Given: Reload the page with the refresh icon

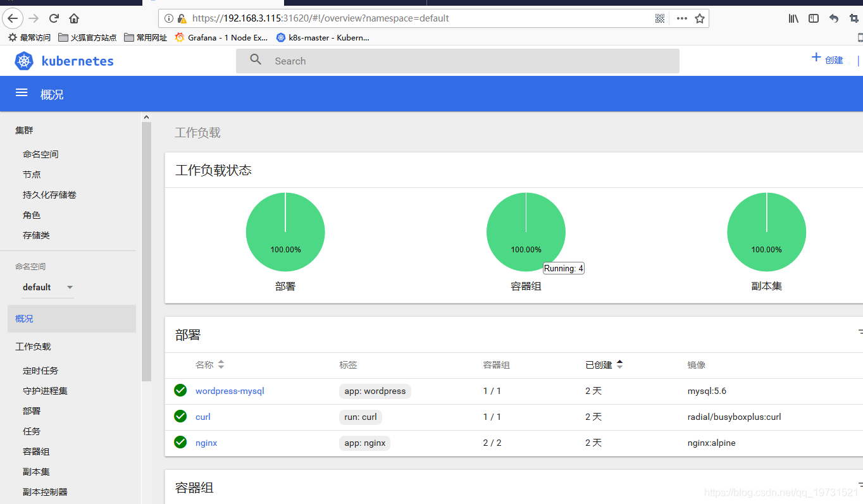Looking at the screenshot, I should point(54,18).
